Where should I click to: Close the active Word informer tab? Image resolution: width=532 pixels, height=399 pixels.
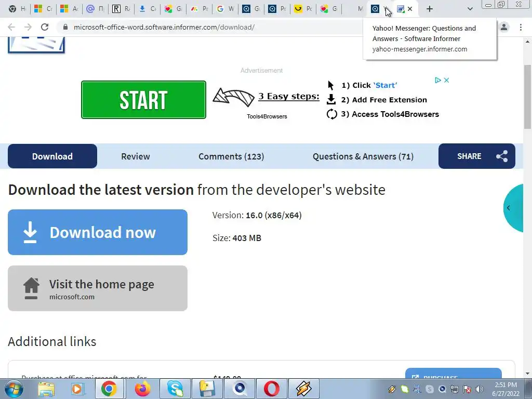[x=410, y=9]
